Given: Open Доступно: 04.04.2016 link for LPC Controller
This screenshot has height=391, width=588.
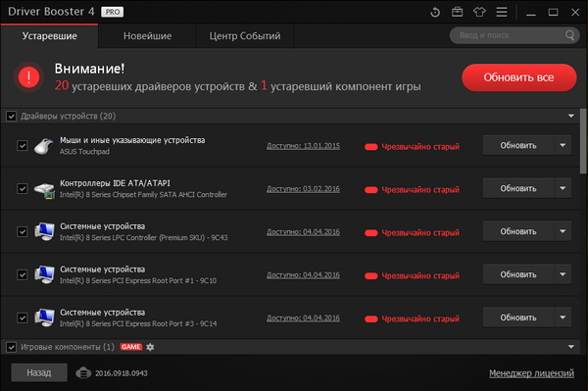Looking at the screenshot, I should [304, 232].
